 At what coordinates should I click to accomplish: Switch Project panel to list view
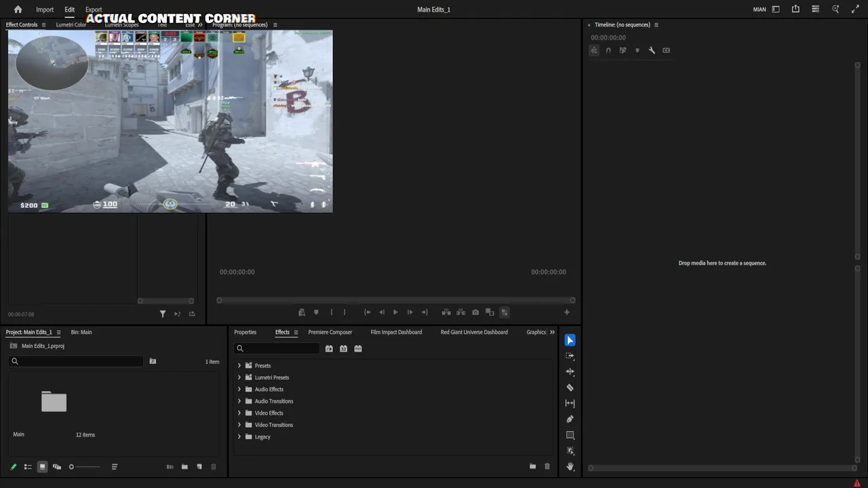click(x=28, y=467)
